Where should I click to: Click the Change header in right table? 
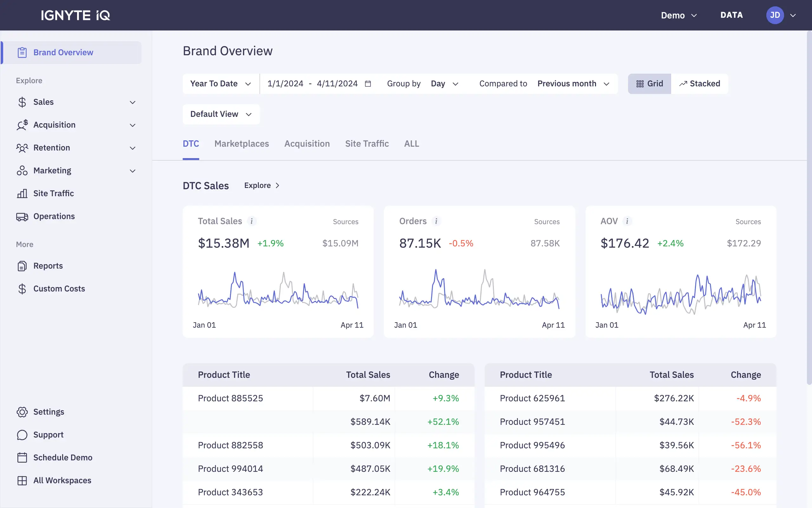click(x=746, y=375)
